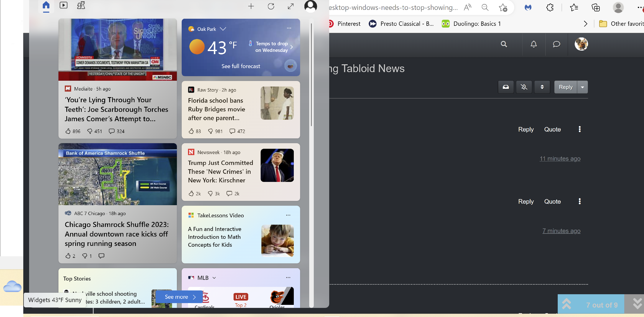Jump to thread bottom double-down arrow
Image resolution: width=644 pixels, height=317 pixels.
(x=638, y=304)
